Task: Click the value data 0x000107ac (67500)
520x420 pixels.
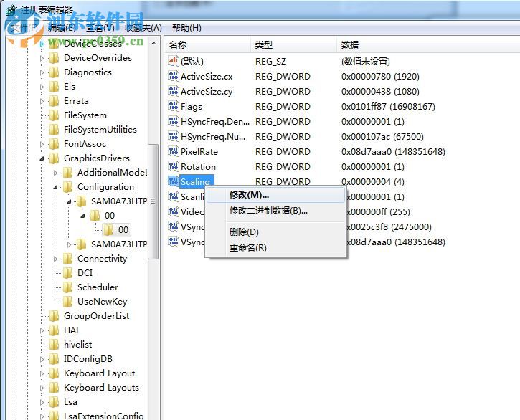Action: 382,136
